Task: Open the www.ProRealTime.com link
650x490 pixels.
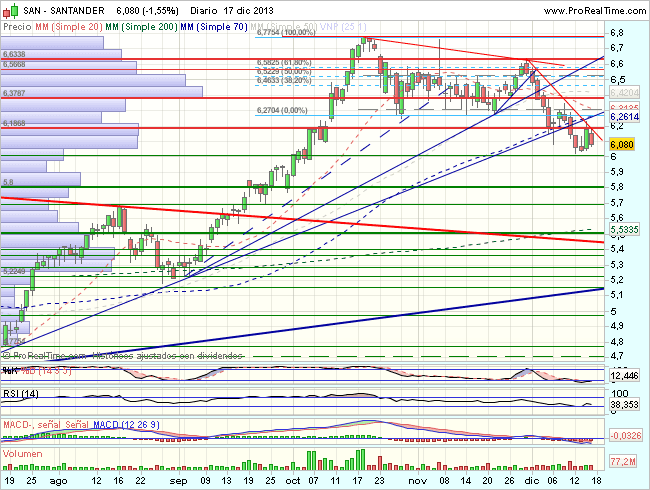Action: [594, 11]
